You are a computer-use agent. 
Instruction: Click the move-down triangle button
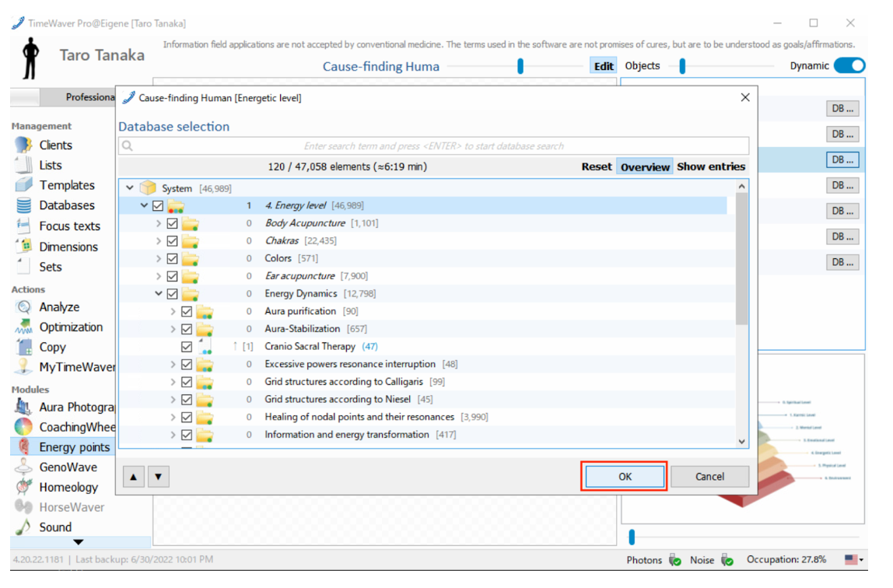click(159, 477)
